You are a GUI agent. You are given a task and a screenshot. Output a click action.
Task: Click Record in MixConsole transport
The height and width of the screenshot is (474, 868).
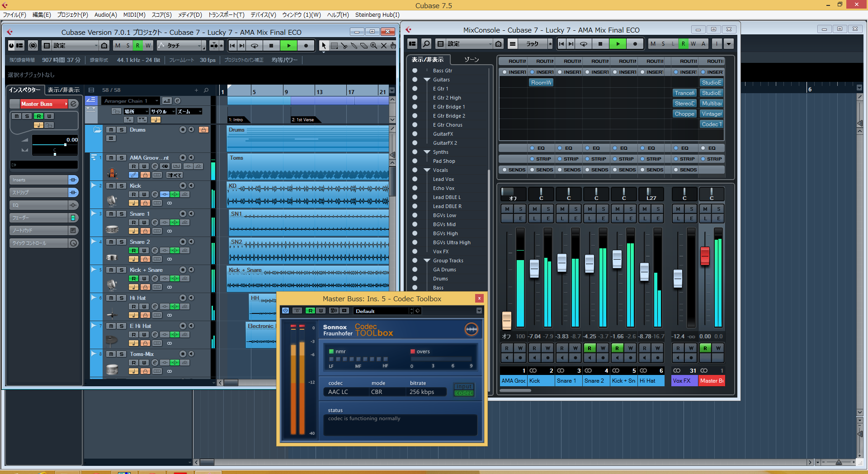click(635, 44)
